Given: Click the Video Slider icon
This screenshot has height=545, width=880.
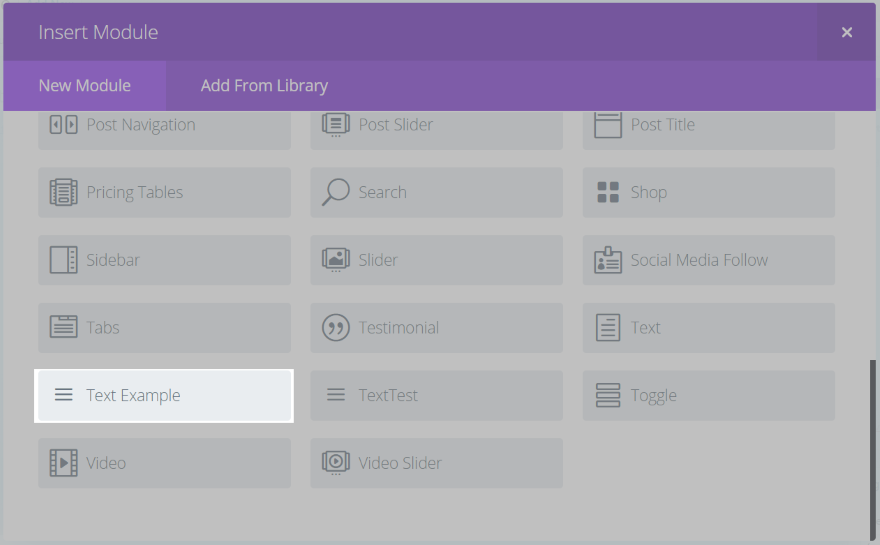Looking at the screenshot, I should tap(335, 463).
